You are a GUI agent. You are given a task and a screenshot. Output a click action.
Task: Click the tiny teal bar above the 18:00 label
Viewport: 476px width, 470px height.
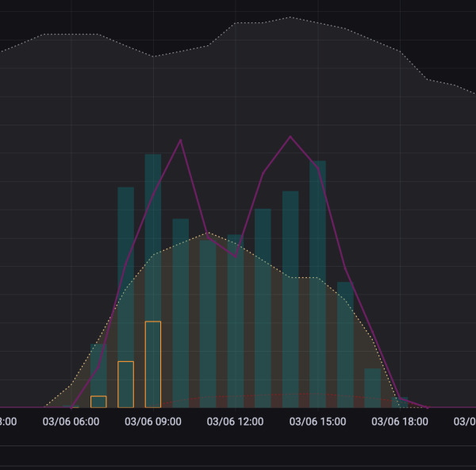402,402
